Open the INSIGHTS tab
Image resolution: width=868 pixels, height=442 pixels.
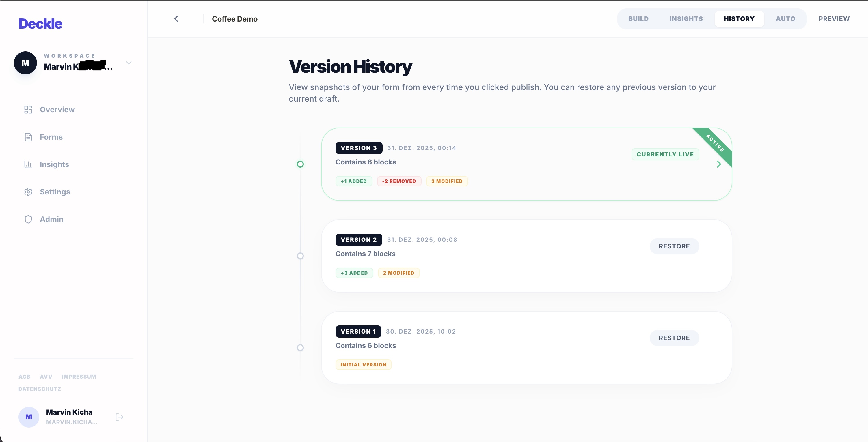686,18
